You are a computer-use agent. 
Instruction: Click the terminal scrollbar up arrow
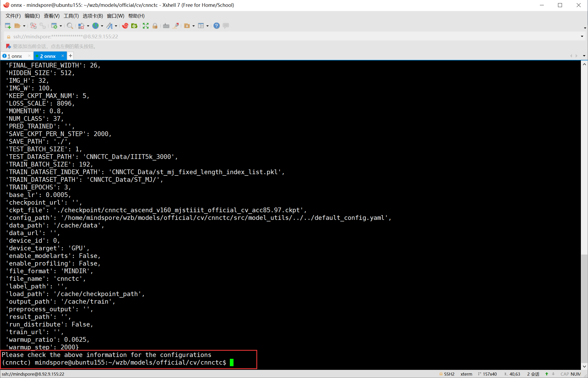coord(584,64)
